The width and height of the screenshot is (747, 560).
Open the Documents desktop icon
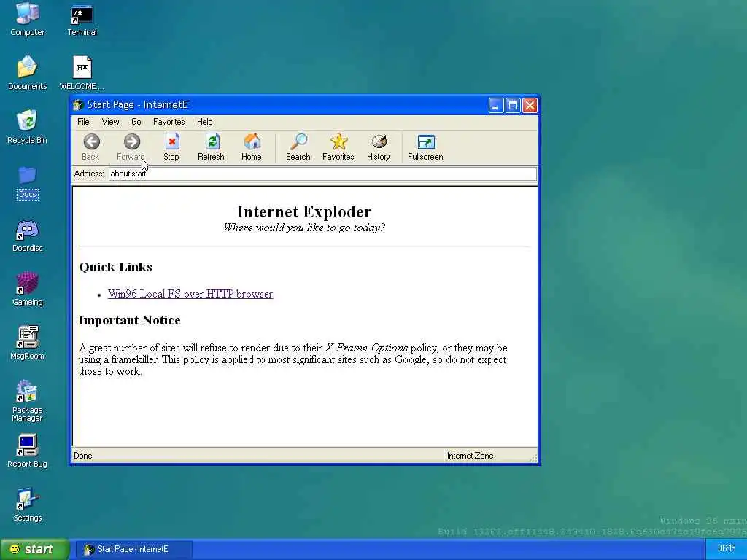(x=27, y=67)
